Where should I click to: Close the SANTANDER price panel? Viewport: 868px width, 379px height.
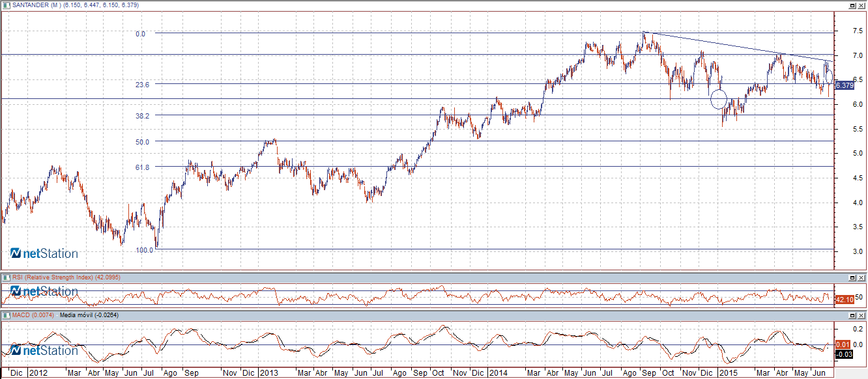(861, 5)
